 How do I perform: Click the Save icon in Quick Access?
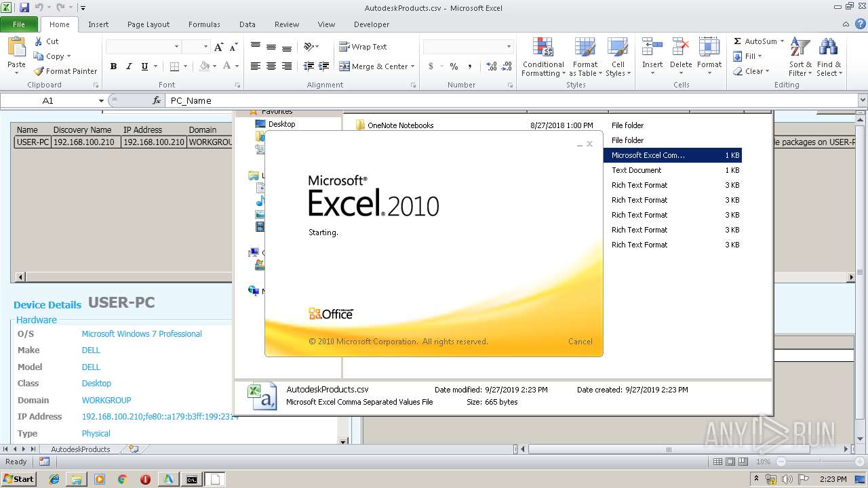tap(24, 7)
